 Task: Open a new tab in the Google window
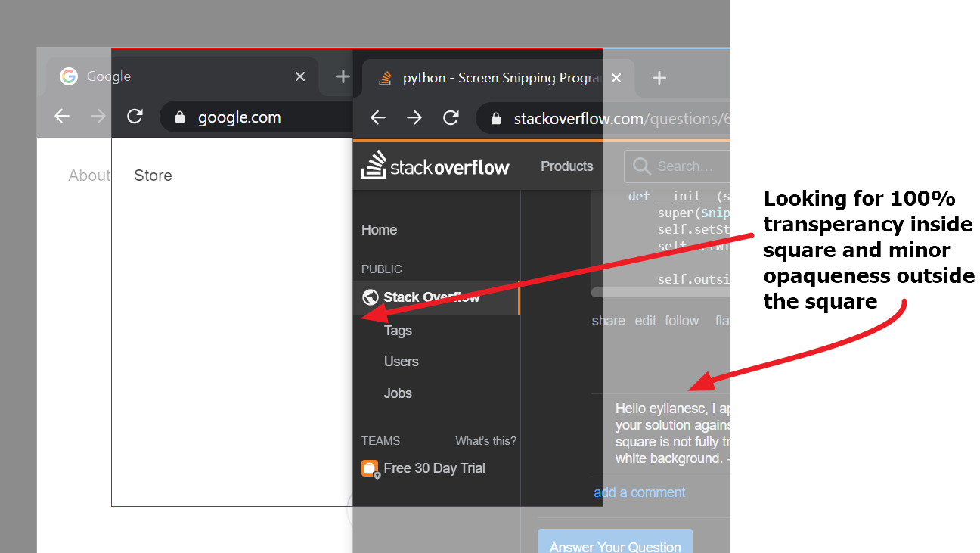pos(343,76)
